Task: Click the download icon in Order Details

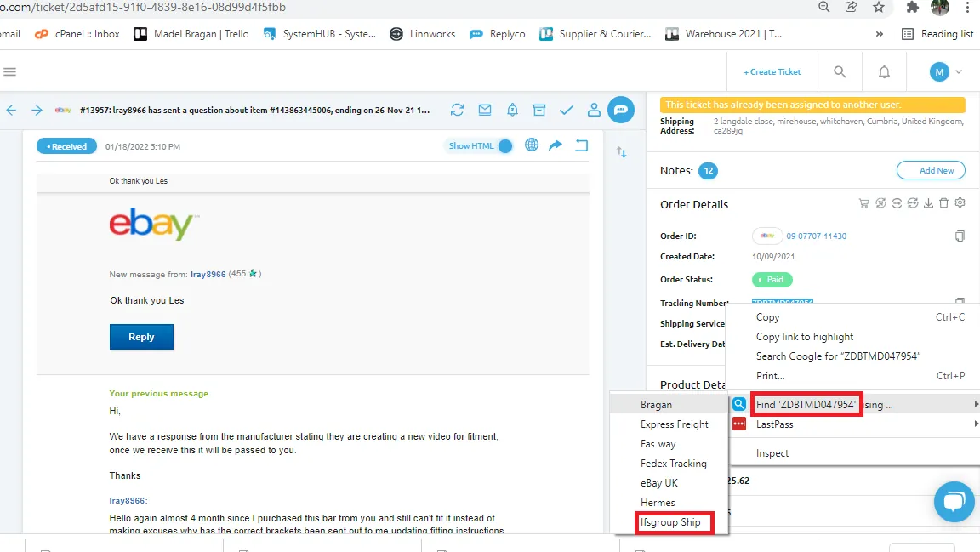Action: pos(928,203)
